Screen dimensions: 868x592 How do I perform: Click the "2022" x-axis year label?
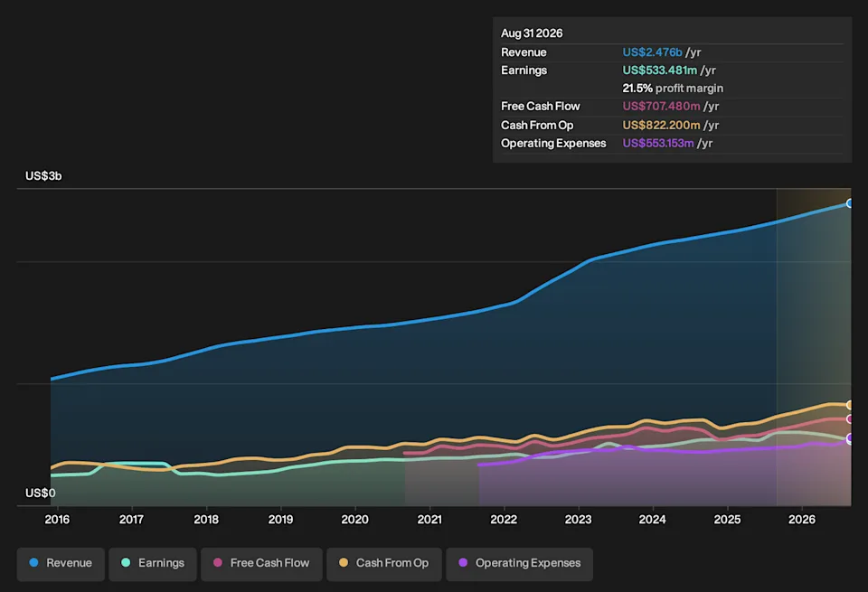[x=504, y=520]
